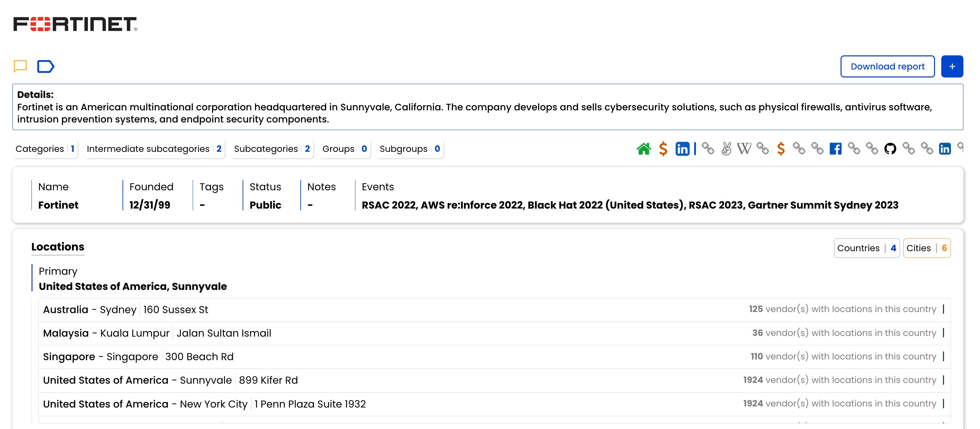980x429 pixels.
Task: Click the Fortinet logo
Action: click(x=75, y=24)
